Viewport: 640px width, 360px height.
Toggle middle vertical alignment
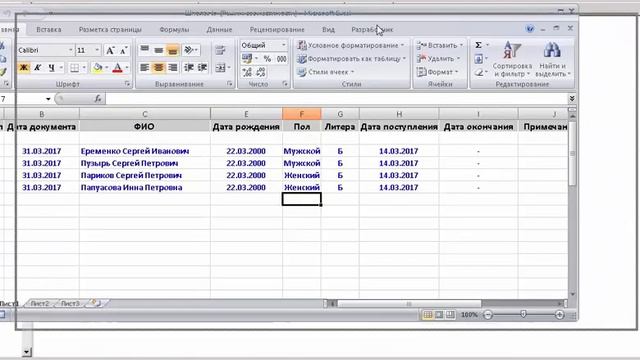pos(158,50)
